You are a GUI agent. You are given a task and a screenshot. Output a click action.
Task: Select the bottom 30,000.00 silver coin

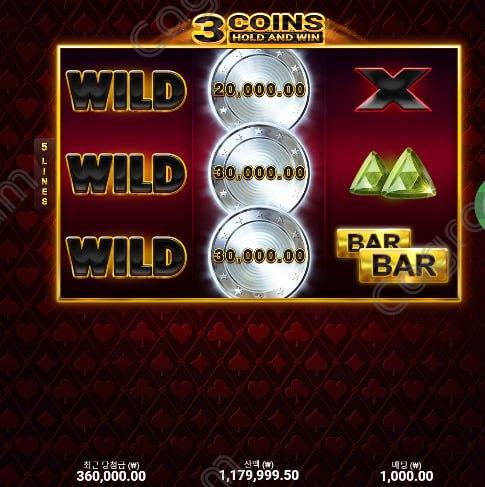[x=260, y=255]
